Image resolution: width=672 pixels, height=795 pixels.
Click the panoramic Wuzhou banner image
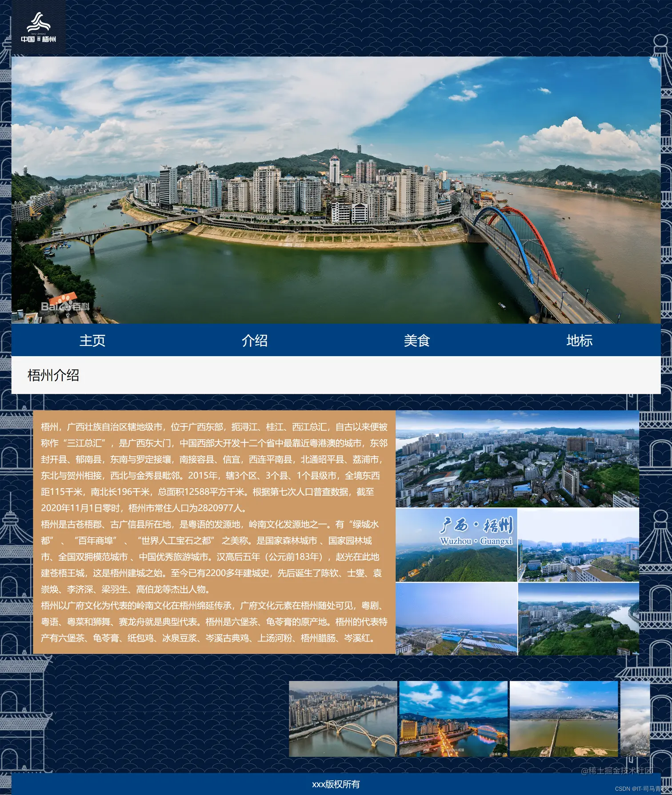point(336,190)
